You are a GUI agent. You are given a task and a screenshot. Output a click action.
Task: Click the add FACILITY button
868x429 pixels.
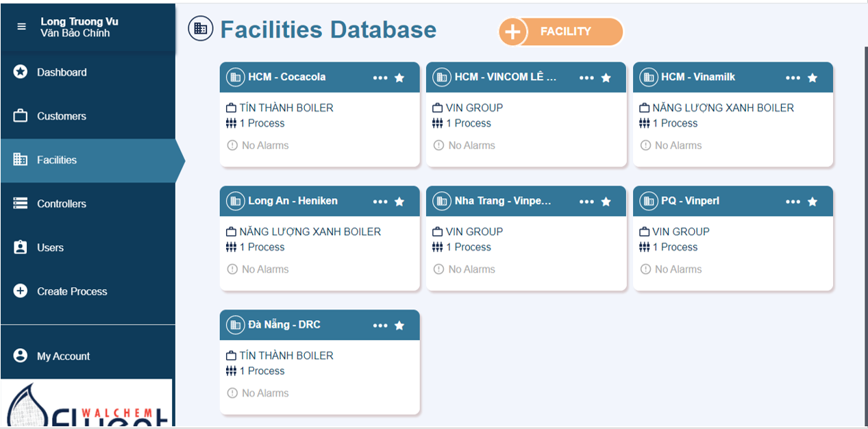tap(561, 32)
